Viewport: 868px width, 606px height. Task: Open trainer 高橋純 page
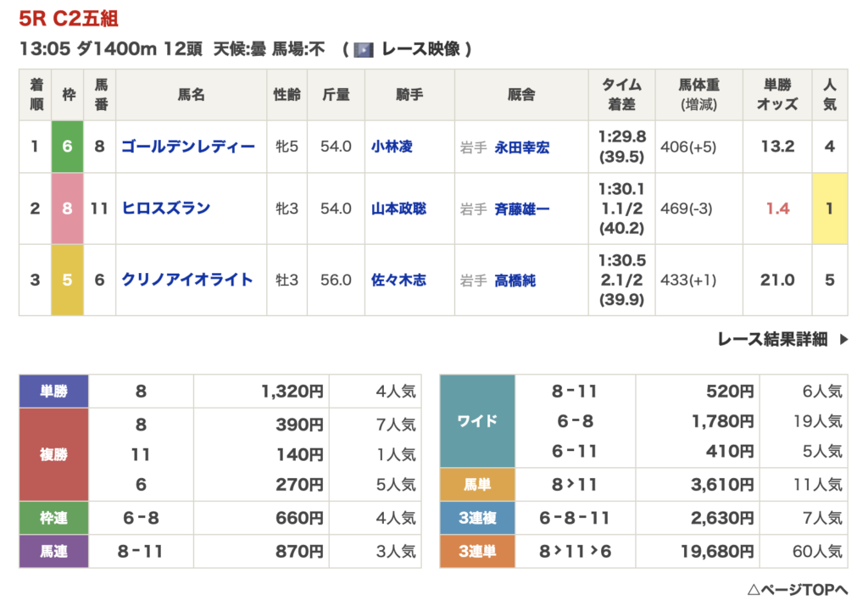pos(515,280)
